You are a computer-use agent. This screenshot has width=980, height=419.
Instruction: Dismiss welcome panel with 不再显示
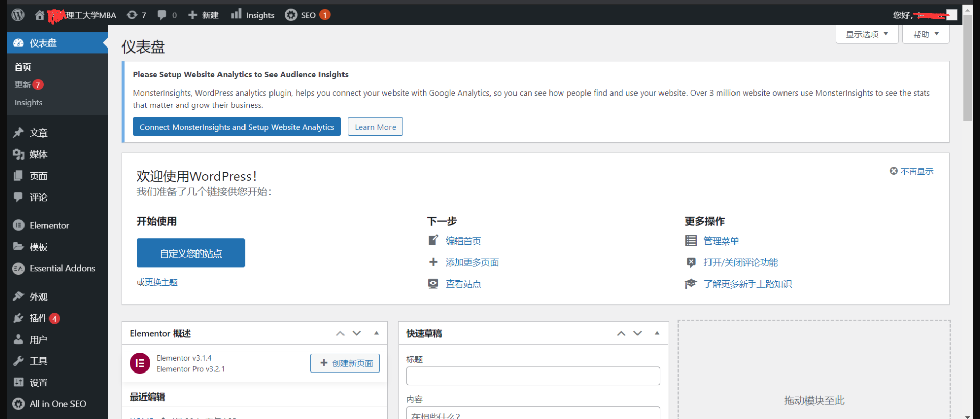coord(912,171)
